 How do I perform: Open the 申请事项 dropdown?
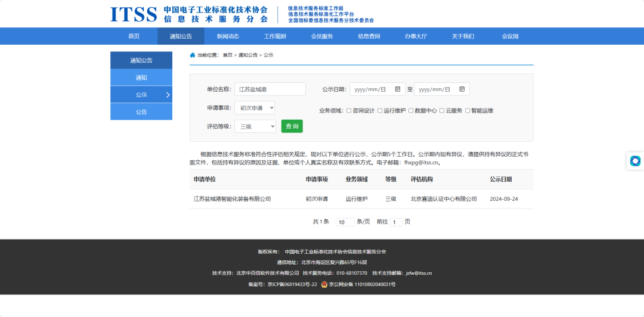point(254,108)
